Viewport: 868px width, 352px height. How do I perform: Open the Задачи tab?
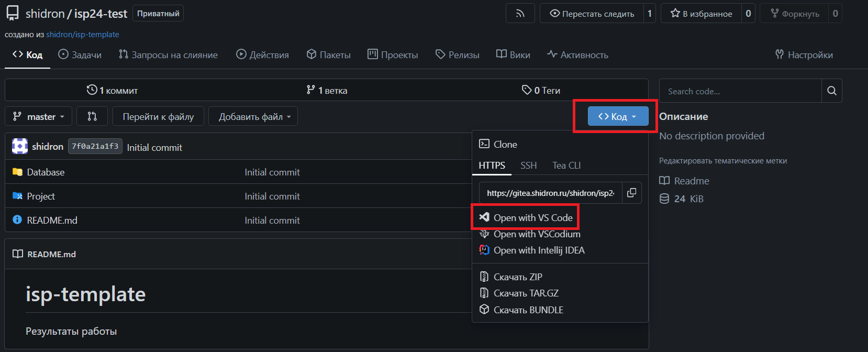(x=80, y=54)
